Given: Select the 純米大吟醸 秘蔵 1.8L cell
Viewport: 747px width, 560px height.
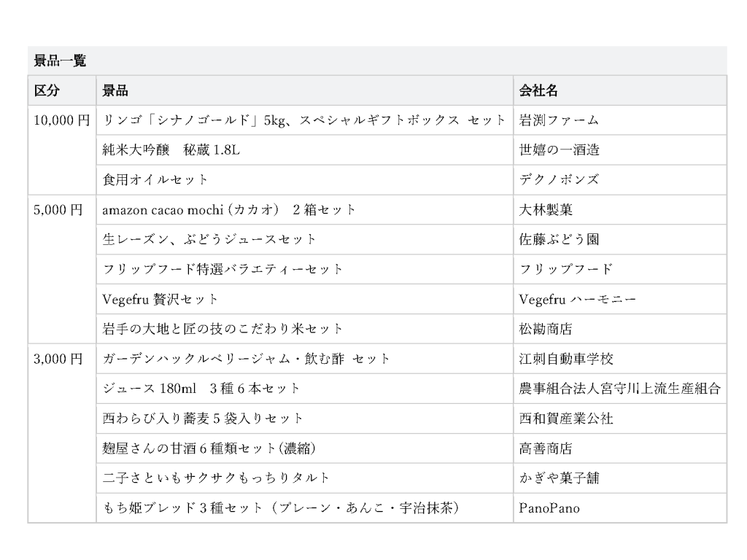Looking at the screenshot, I should click(305, 150).
